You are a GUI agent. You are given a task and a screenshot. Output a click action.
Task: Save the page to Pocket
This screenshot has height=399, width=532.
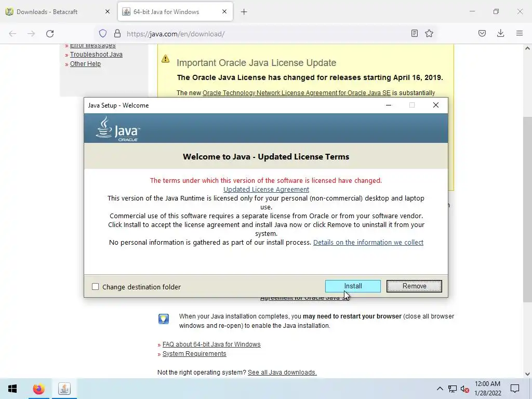482,33
